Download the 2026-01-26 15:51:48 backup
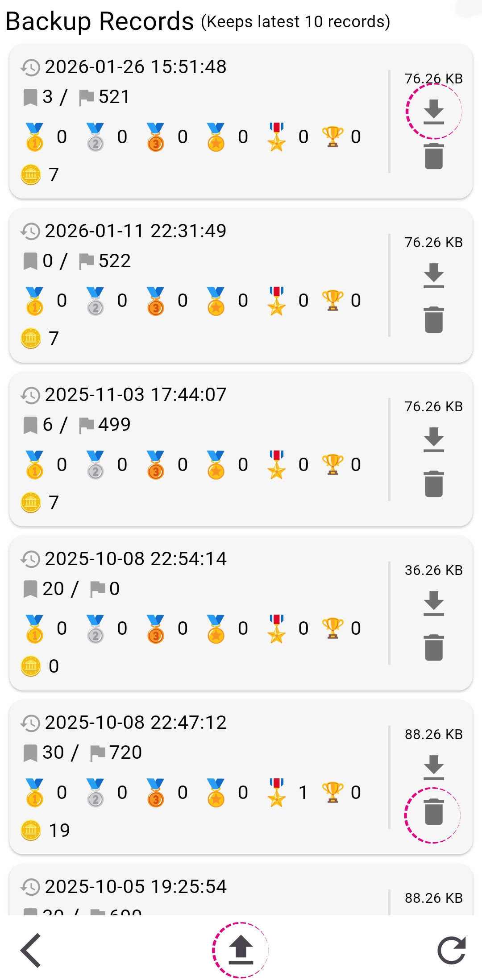Image resolution: width=482 pixels, height=980 pixels. click(x=433, y=112)
